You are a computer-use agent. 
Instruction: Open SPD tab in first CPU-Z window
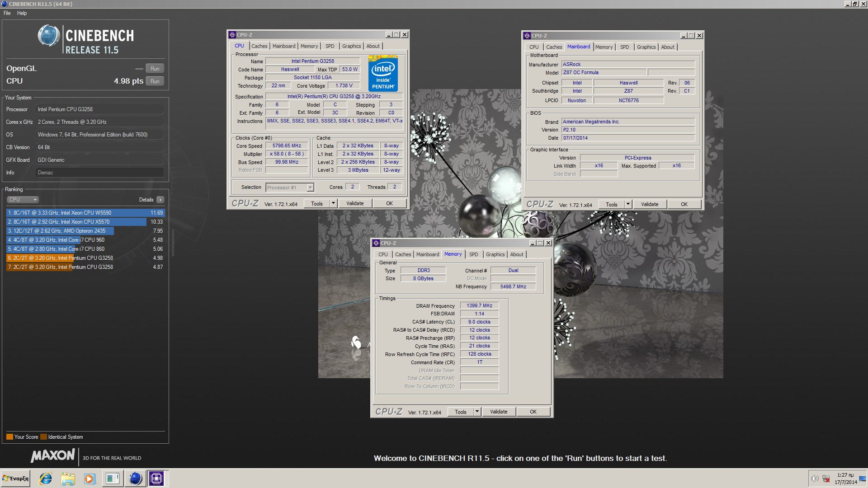[330, 46]
